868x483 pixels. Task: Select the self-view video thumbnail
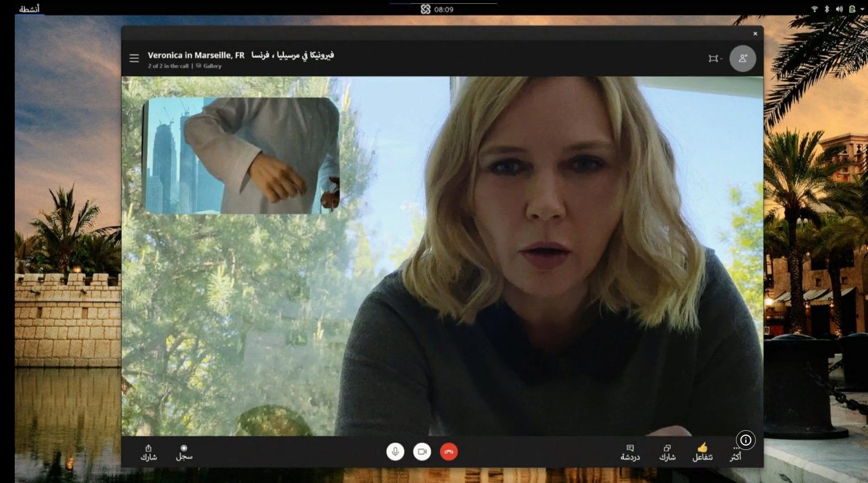pyautogui.click(x=241, y=156)
